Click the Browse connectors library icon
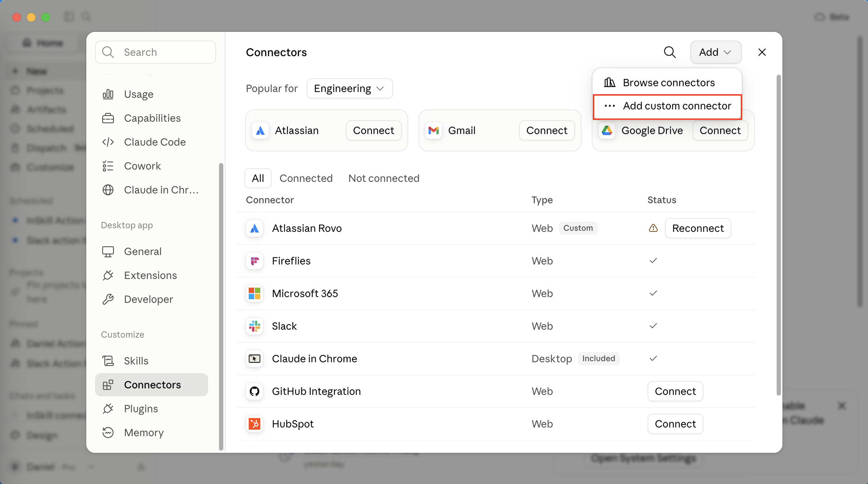This screenshot has height=484, width=868. (610, 83)
